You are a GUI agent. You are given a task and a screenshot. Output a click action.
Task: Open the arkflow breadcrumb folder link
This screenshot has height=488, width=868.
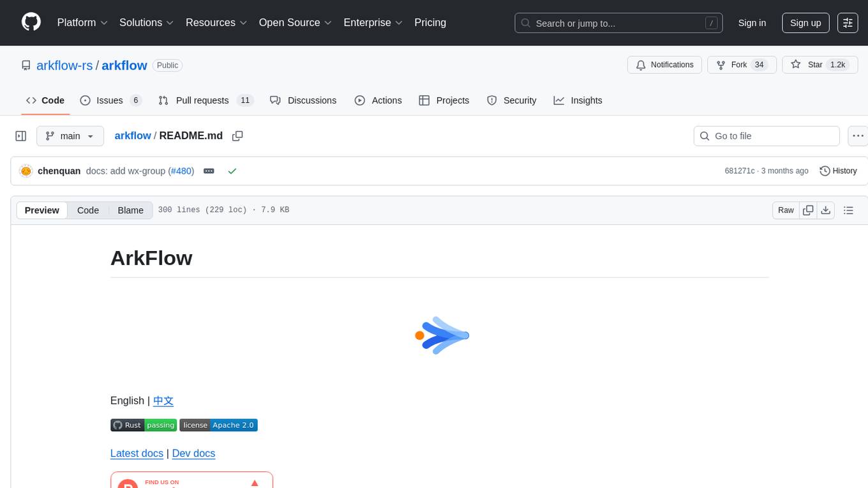tap(133, 135)
